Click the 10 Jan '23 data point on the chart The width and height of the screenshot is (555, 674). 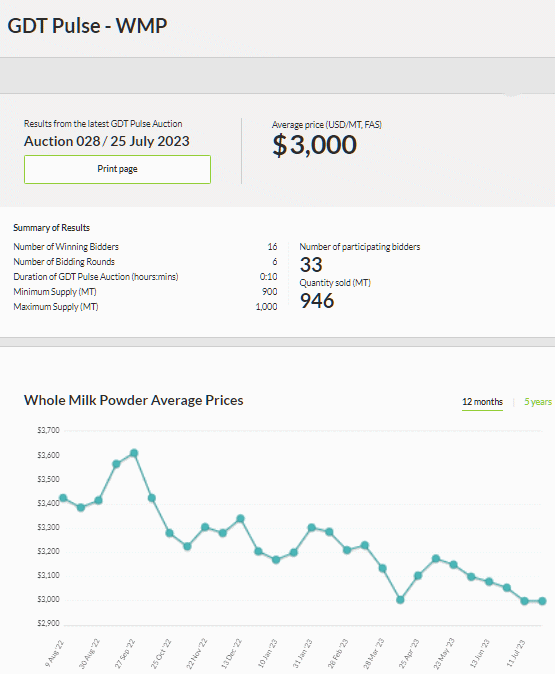(x=276, y=560)
